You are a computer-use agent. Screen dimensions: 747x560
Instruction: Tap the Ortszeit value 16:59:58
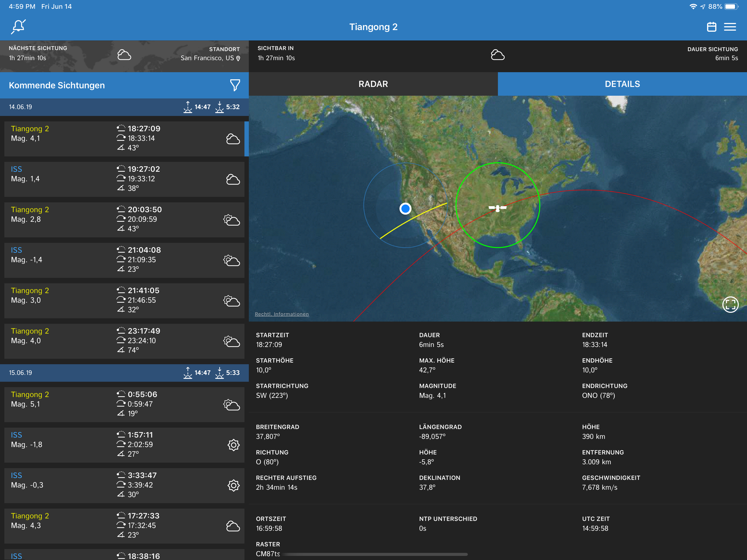tap(269, 529)
